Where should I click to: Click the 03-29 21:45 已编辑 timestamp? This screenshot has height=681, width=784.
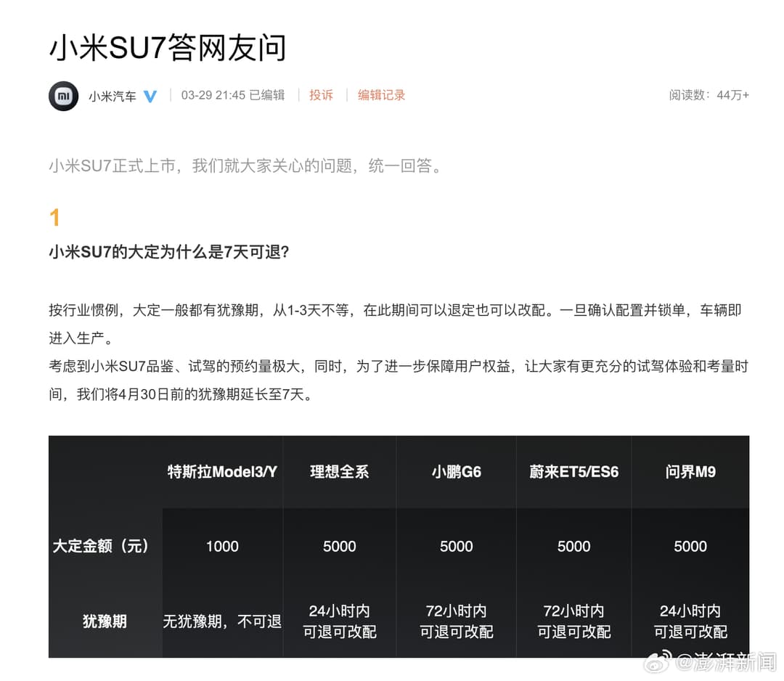coord(232,95)
